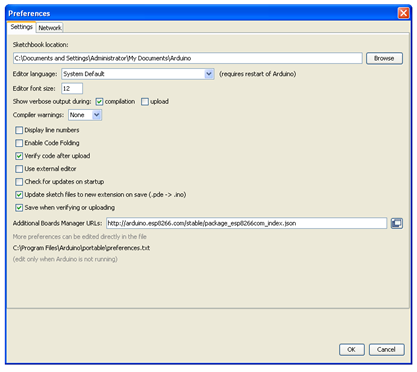This screenshot has width=417, height=372.
Task: Click the Editor font size field
Action: tap(72, 89)
